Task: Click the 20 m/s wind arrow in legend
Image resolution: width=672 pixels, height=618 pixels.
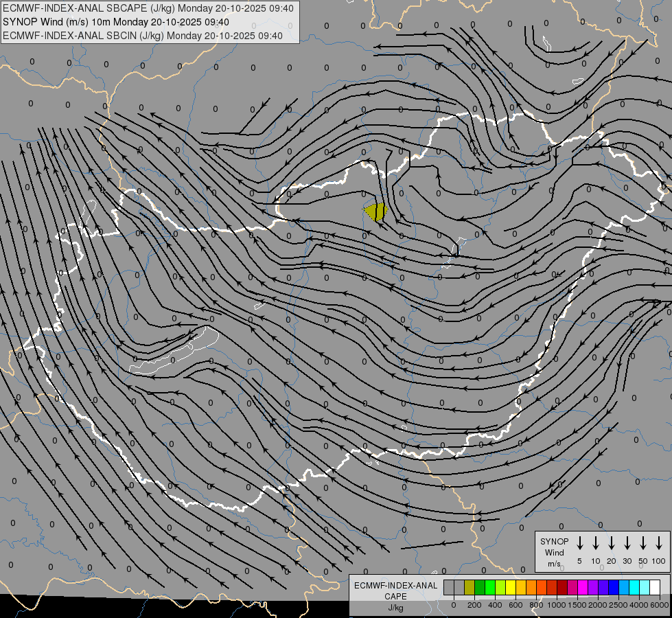Action: click(x=612, y=543)
